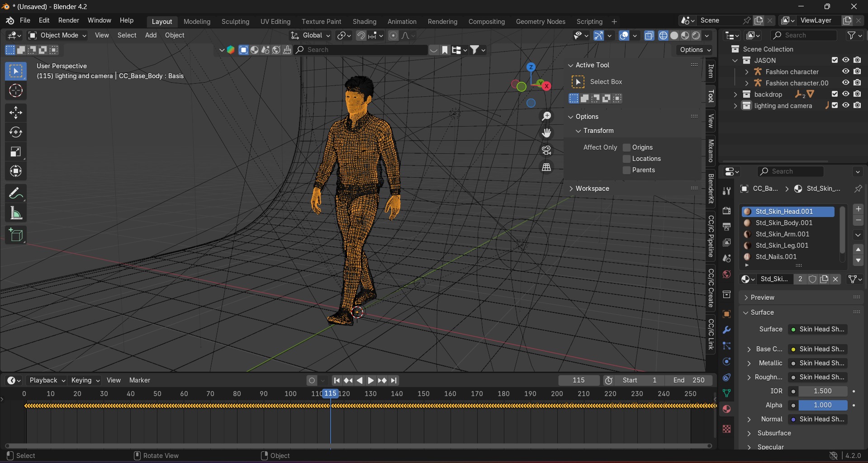The width and height of the screenshot is (868, 463).
Task: Click Surface Skin Head Shader button
Action: (x=818, y=329)
